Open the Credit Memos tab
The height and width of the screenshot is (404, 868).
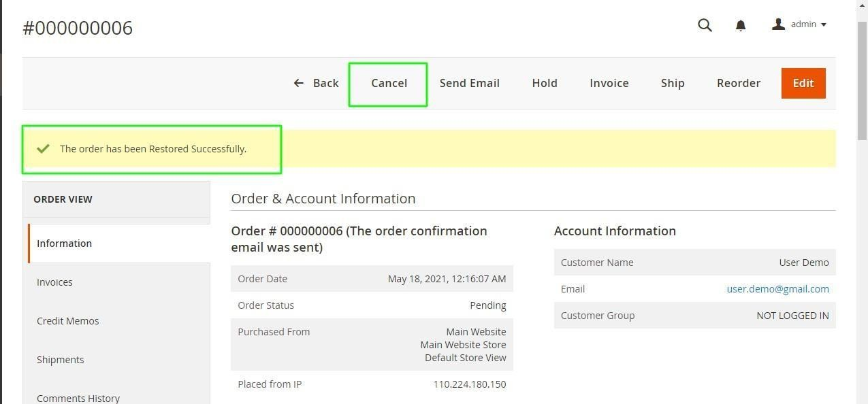[x=67, y=321]
